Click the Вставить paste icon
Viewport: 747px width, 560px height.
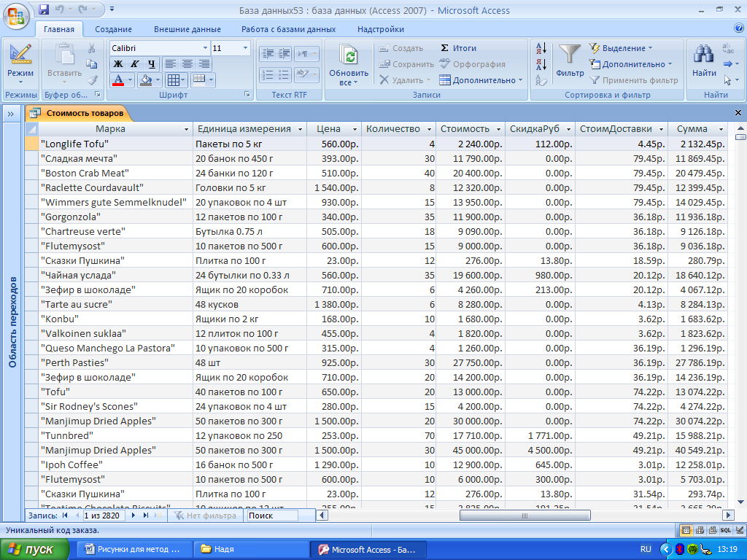[65, 54]
